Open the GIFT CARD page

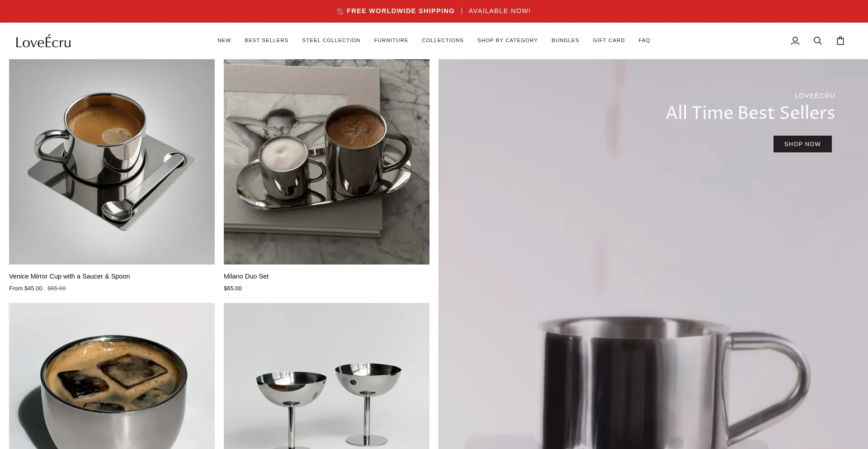pyautogui.click(x=609, y=40)
